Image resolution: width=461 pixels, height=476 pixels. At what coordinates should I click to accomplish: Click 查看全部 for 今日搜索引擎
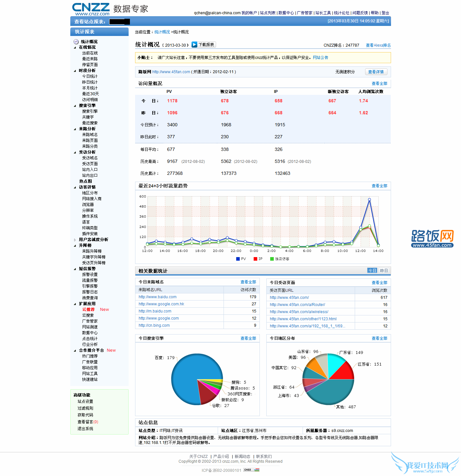[x=248, y=338]
